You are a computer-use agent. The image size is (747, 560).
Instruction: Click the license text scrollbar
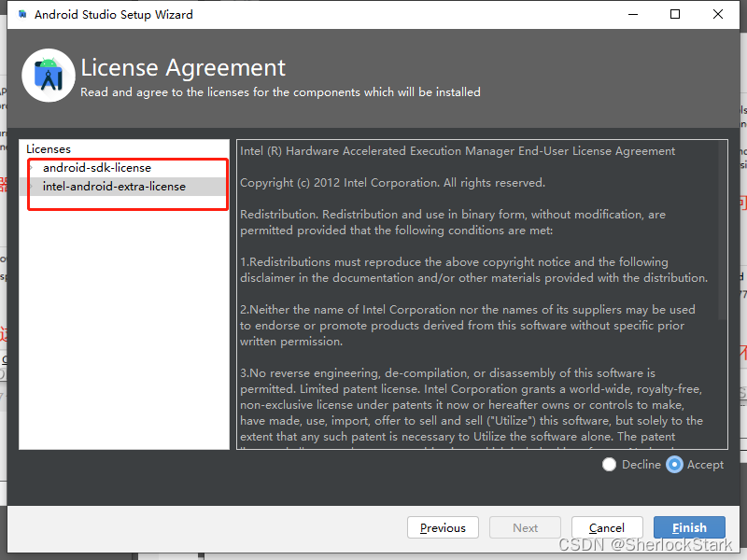(722, 231)
